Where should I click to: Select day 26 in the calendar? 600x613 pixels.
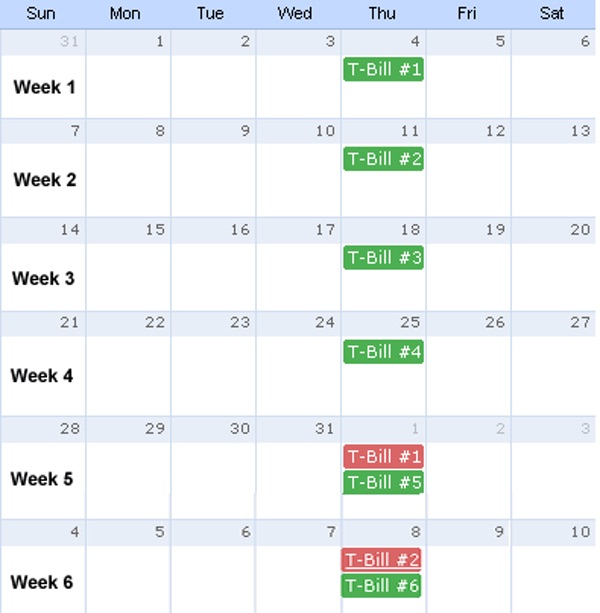(495, 322)
